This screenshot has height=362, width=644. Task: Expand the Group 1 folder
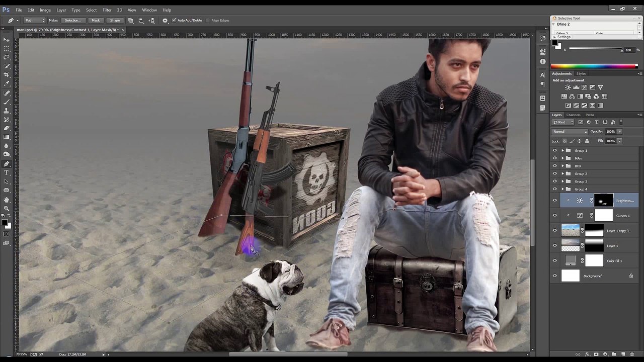[562, 150]
